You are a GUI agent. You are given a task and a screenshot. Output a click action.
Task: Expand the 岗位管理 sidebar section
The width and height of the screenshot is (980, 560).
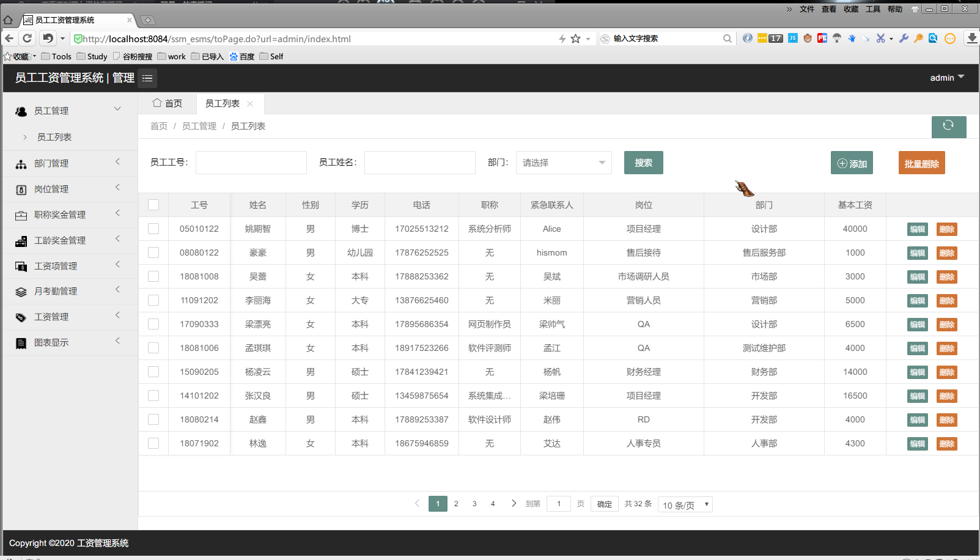[x=117, y=187]
